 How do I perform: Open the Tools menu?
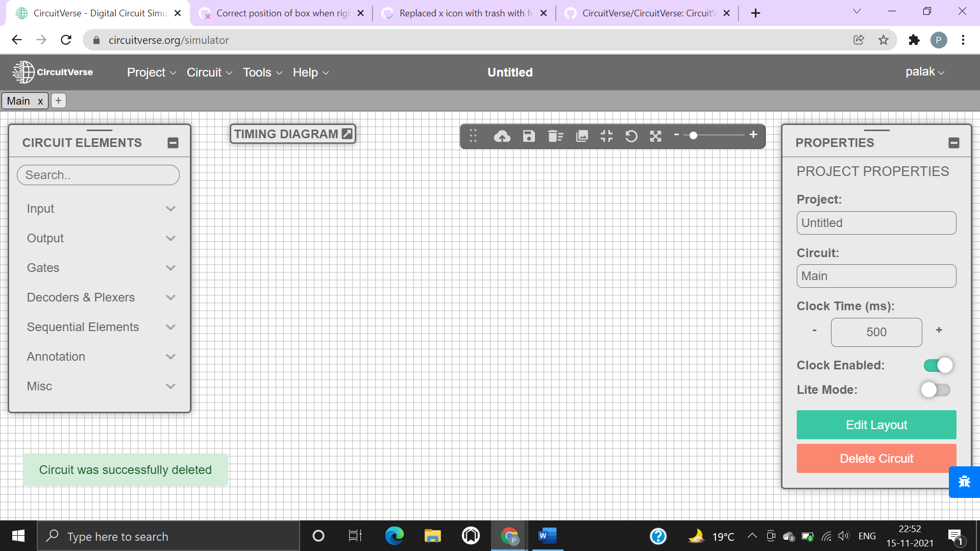point(262,72)
